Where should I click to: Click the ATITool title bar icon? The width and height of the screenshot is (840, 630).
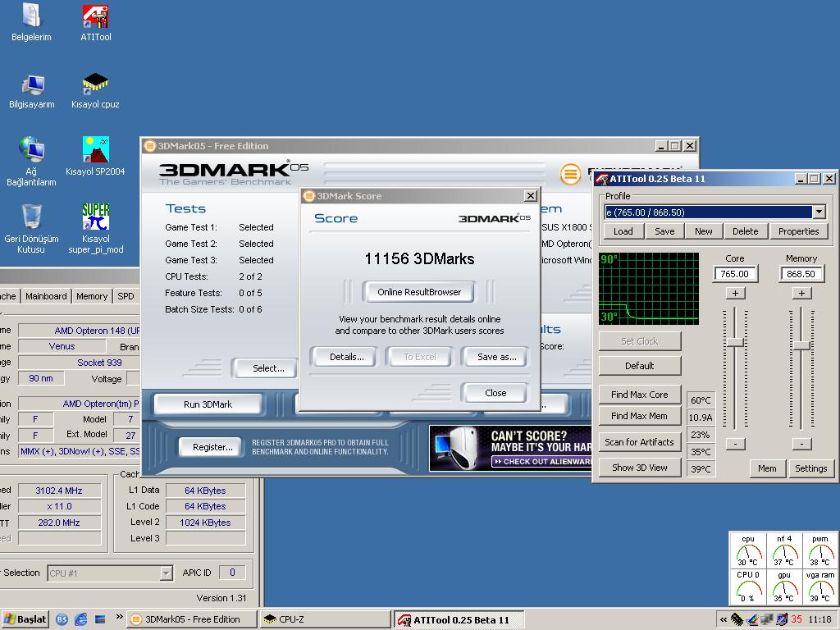602,179
